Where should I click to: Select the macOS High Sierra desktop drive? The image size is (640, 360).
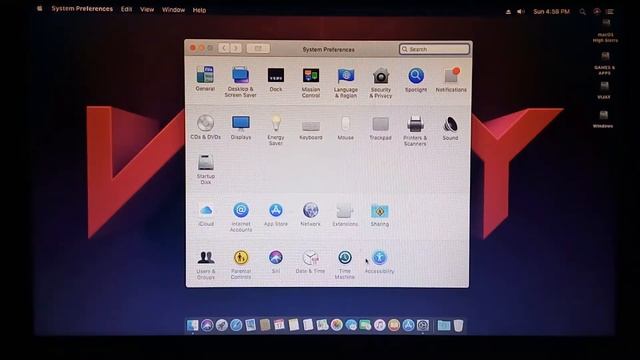(x=606, y=31)
